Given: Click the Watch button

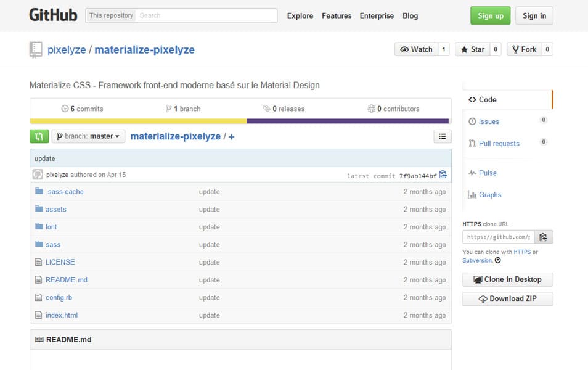Looking at the screenshot, I should [416, 49].
